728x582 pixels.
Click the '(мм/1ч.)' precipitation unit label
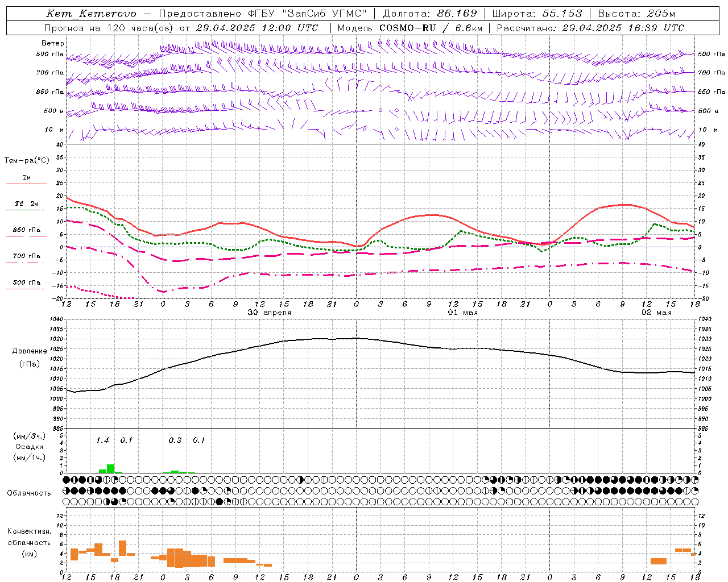coord(30,458)
